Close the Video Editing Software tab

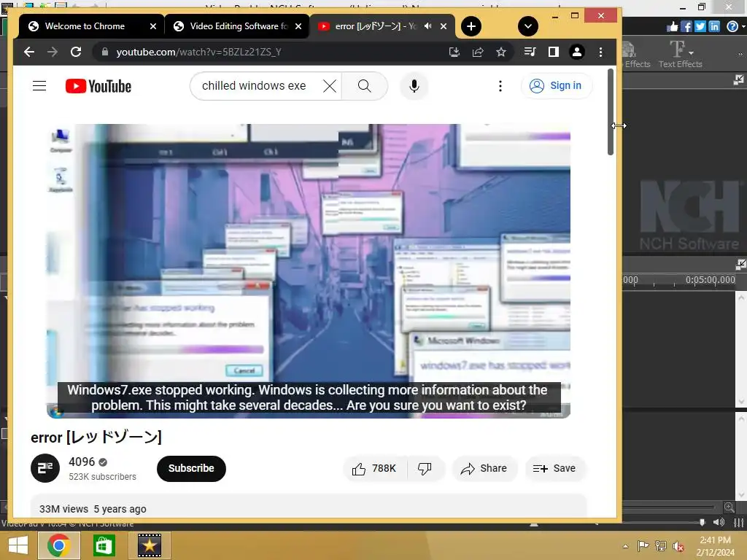(298, 26)
